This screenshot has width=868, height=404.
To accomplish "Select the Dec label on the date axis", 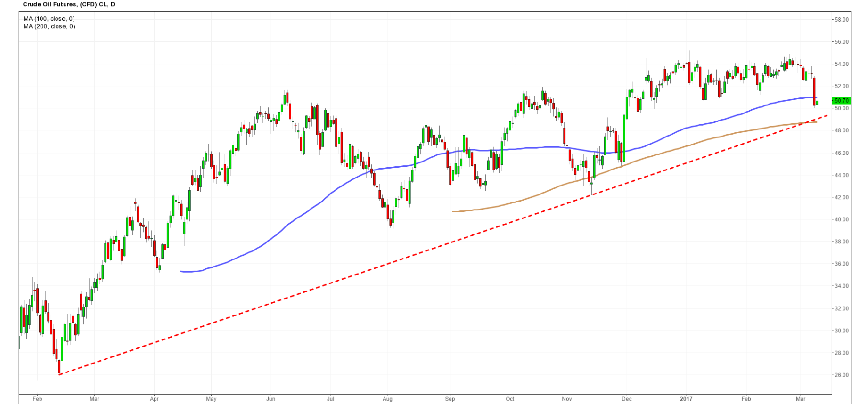I will (626, 399).
